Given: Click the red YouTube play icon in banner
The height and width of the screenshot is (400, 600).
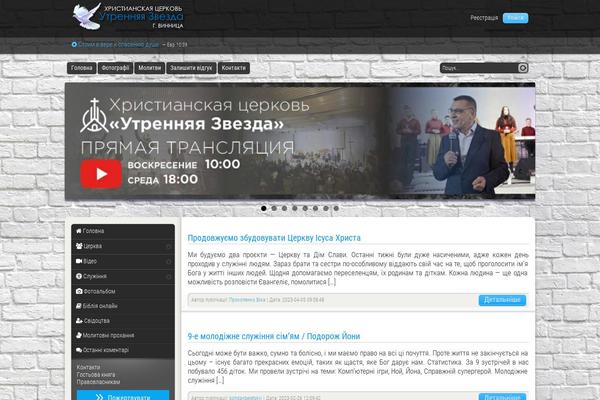Looking at the screenshot, I should point(101,174).
